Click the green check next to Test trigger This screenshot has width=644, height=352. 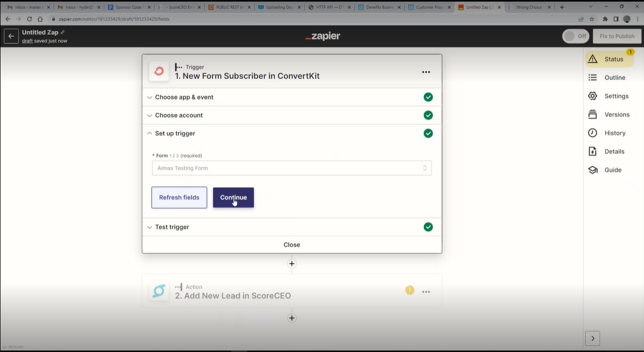point(428,227)
